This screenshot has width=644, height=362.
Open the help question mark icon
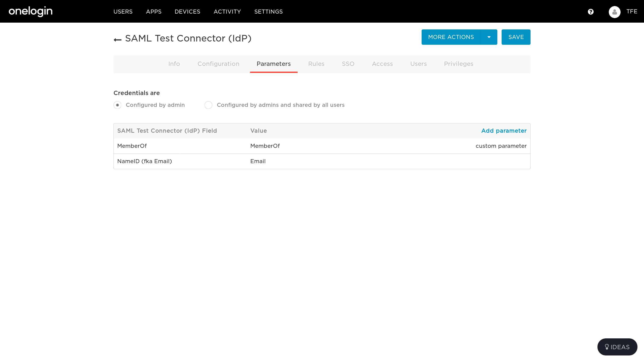(591, 12)
